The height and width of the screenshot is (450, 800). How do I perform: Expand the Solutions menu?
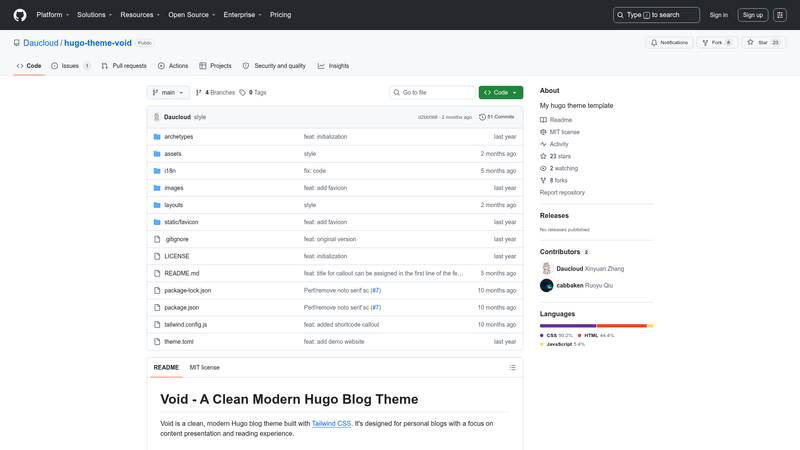(94, 15)
